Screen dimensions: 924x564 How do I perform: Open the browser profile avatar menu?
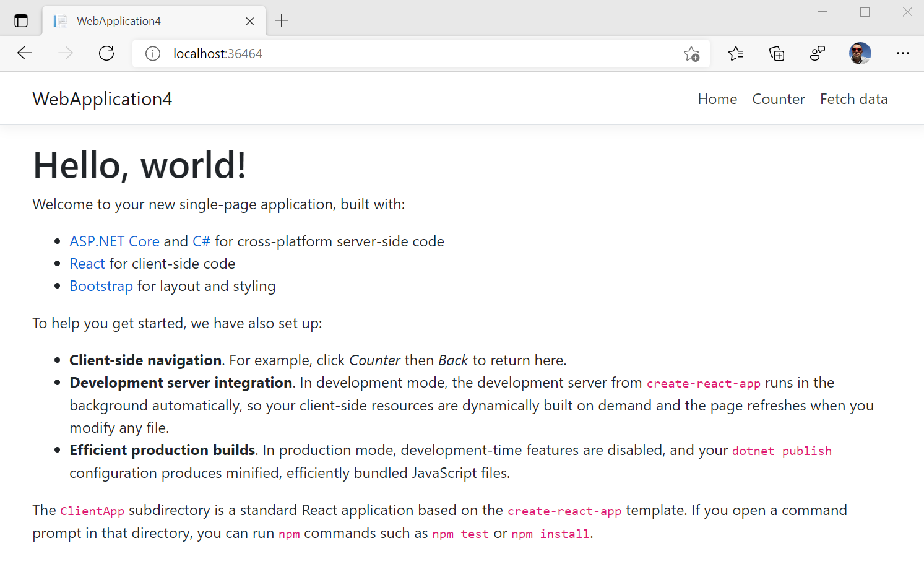point(860,53)
